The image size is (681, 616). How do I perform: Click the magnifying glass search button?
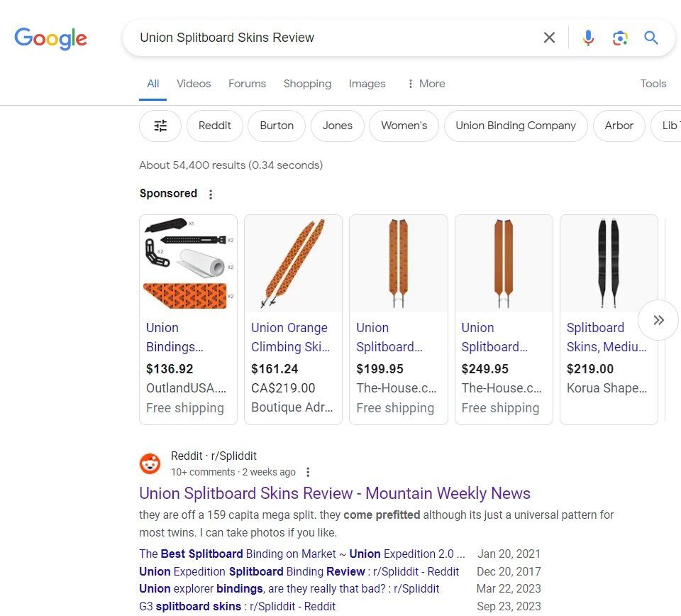click(x=651, y=38)
